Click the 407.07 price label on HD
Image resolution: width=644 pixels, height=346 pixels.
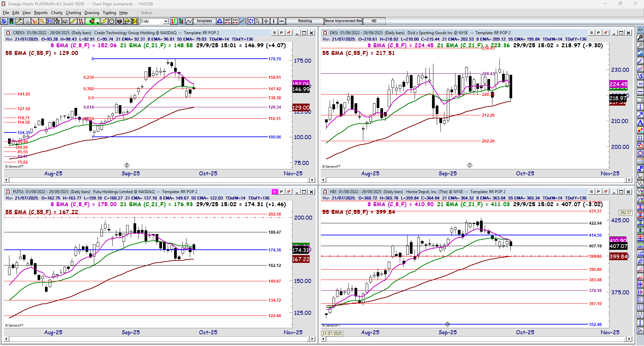(x=619, y=246)
